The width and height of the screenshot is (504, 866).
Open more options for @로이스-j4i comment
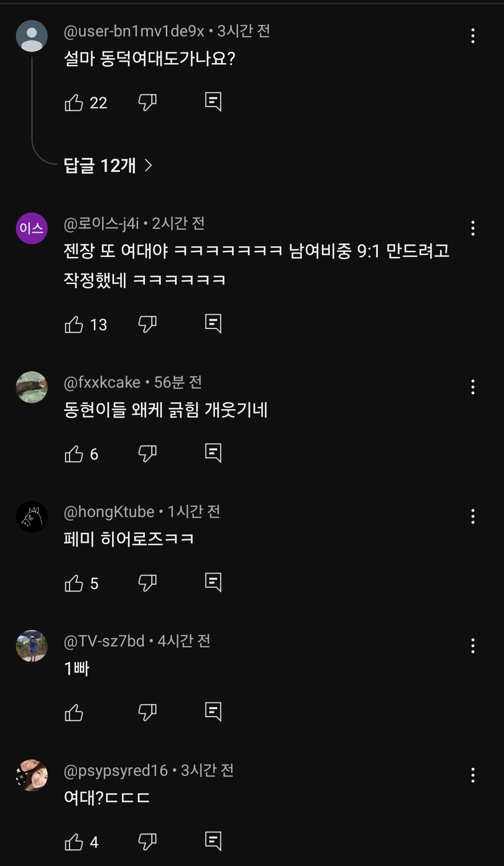tap(473, 228)
